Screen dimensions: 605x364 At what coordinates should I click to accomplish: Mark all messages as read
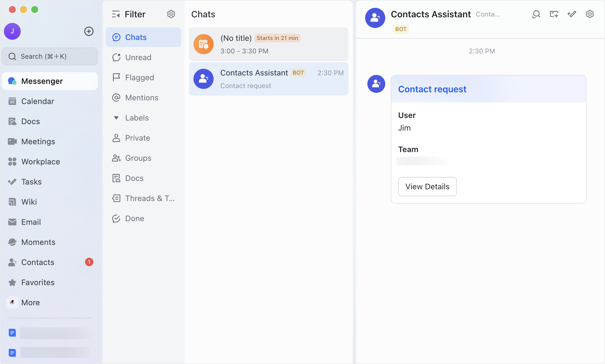click(572, 14)
